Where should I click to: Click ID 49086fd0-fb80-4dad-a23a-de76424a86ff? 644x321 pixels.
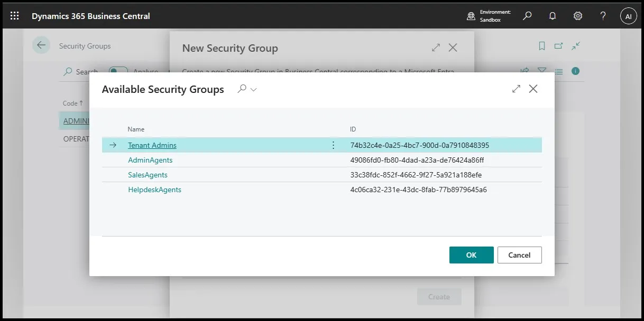coord(417,160)
